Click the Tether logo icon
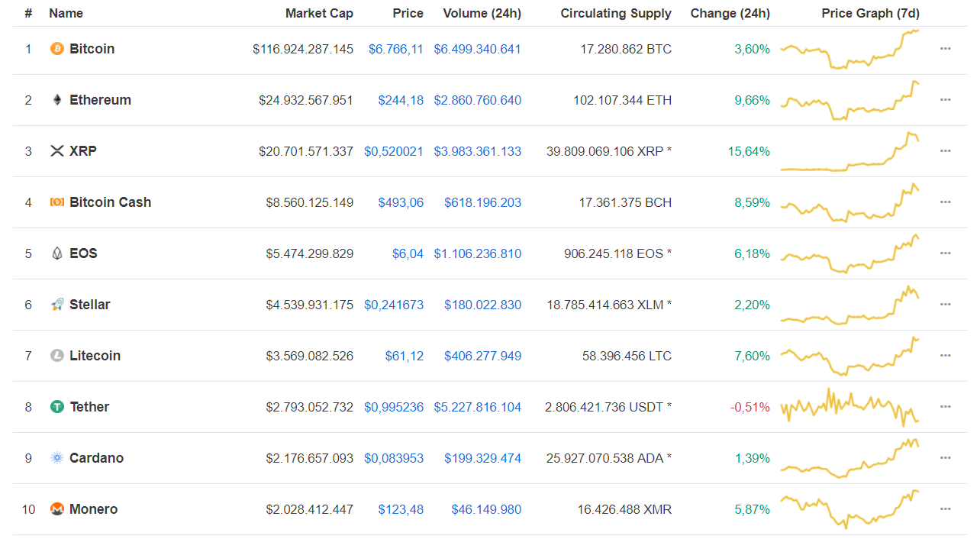 pos(56,407)
